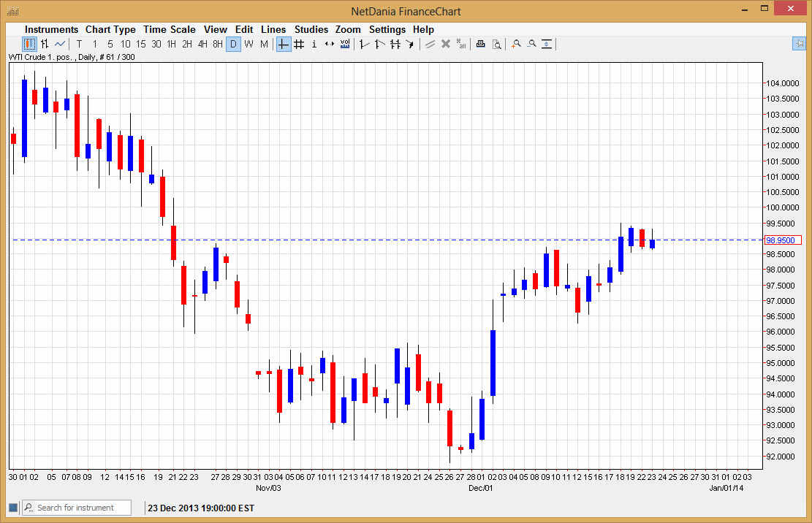Click the delete all lines icon
The height and width of the screenshot is (523, 812).
[x=461, y=44]
